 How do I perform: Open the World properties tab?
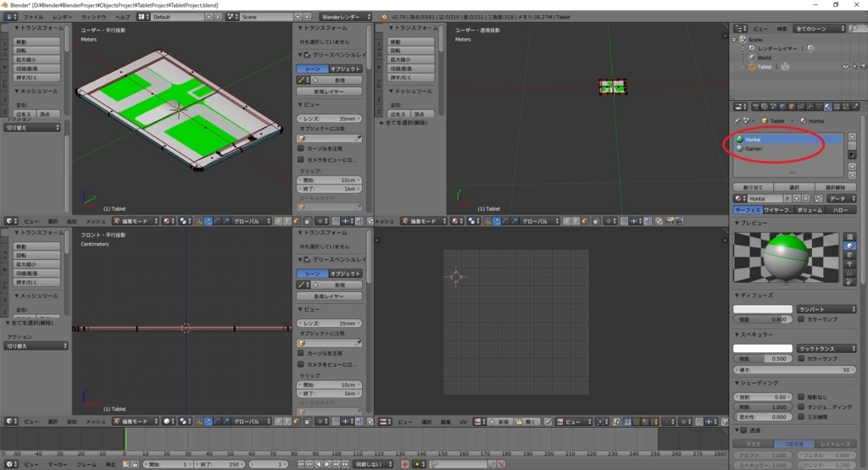coord(782,106)
